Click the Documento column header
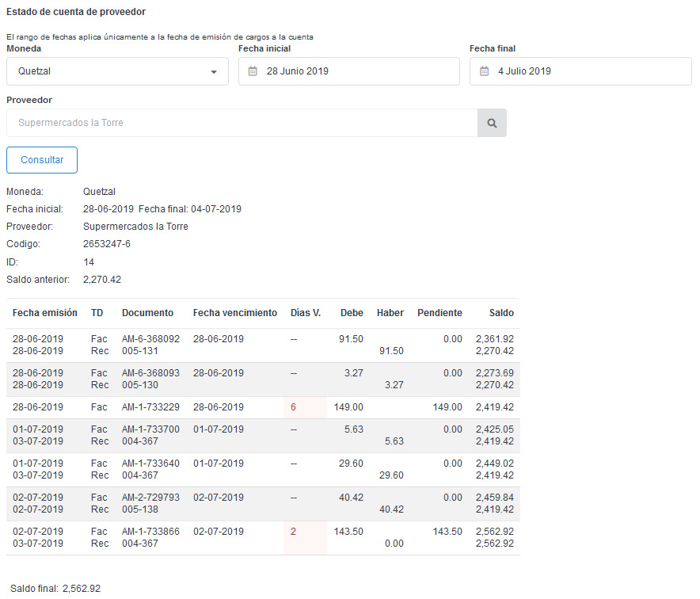 [x=147, y=313]
